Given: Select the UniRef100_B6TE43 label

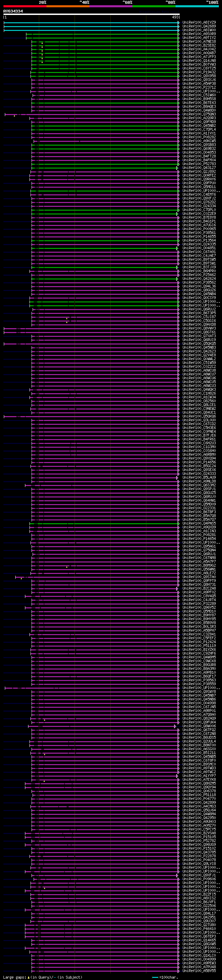Looking at the screenshot, I should [x=199, y=103].
